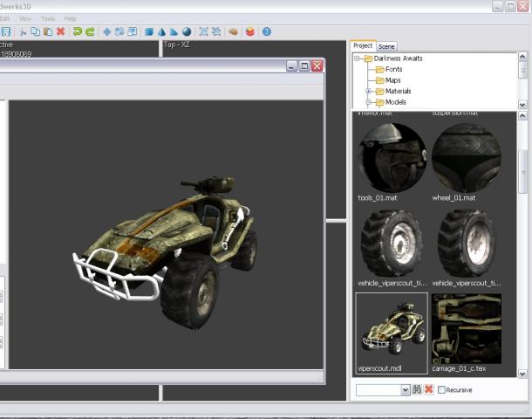Click the green Redo arrow
The height and width of the screenshot is (419, 532).
[91, 31]
